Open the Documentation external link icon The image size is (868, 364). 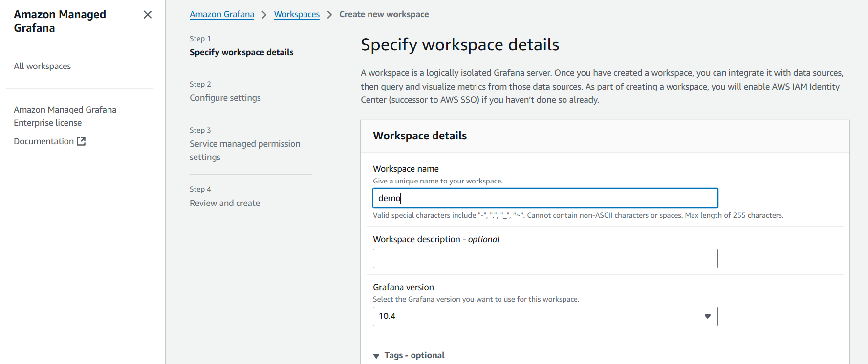(x=81, y=141)
